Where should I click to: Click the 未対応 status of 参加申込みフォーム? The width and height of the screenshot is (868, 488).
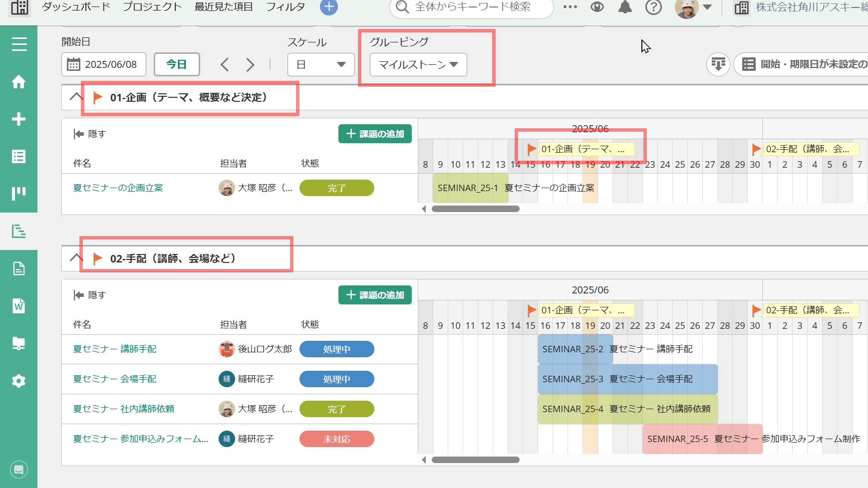337,439
